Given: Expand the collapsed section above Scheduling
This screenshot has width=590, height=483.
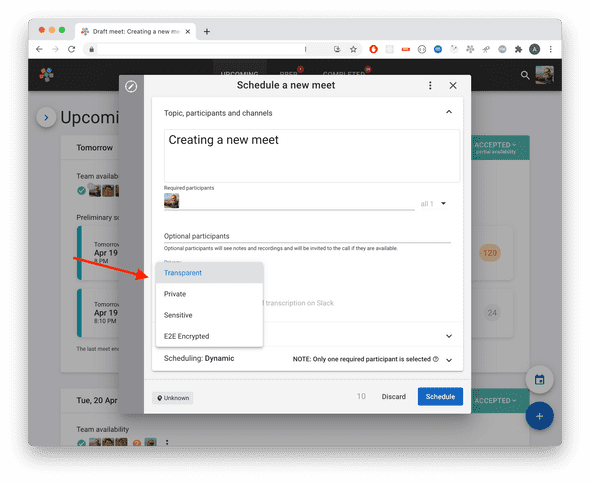Looking at the screenshot, I should (x=449, y=336).
